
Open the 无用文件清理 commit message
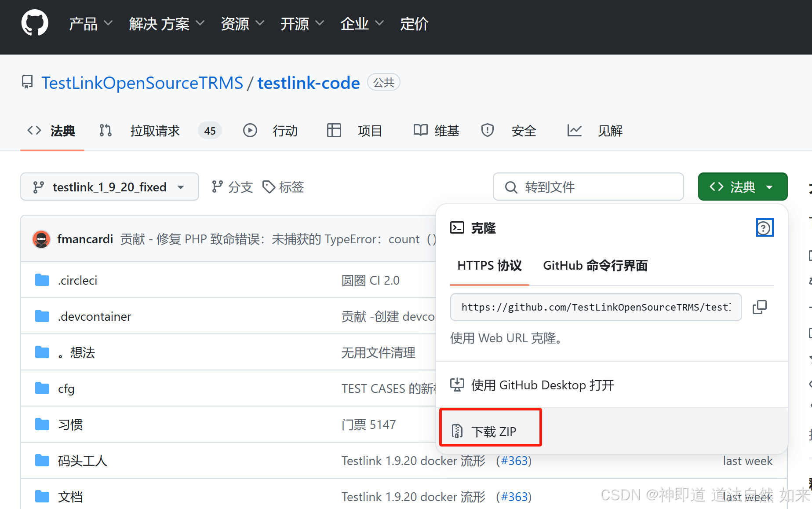(x=379, y=352)
